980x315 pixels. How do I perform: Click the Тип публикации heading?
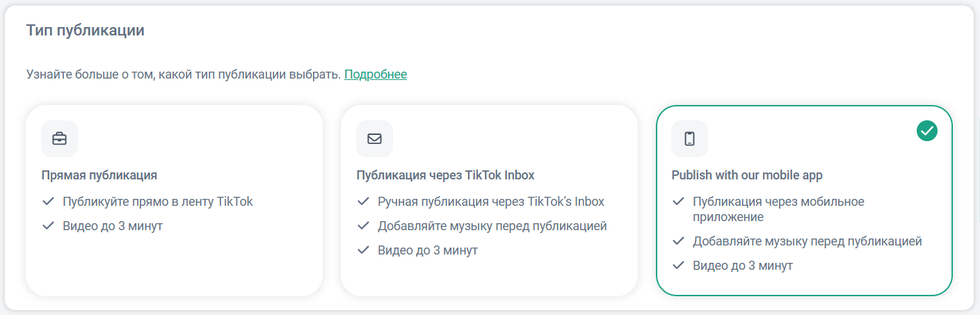pos(85,31)
